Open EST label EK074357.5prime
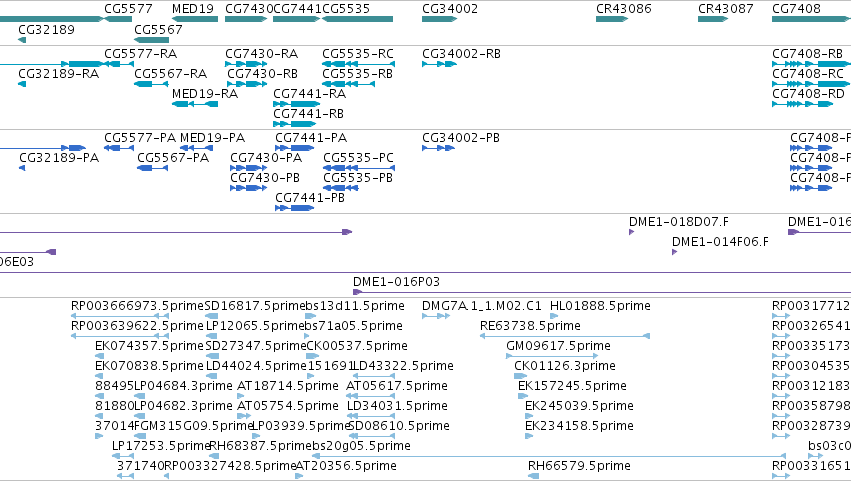The image size is (851, 481). [x=149, y=346]
